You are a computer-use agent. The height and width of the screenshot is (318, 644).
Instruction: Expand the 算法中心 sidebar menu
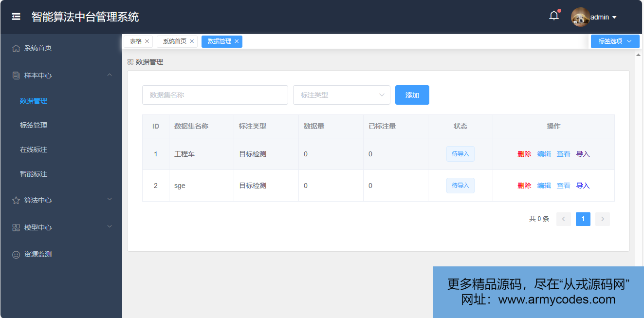point(61,200)
